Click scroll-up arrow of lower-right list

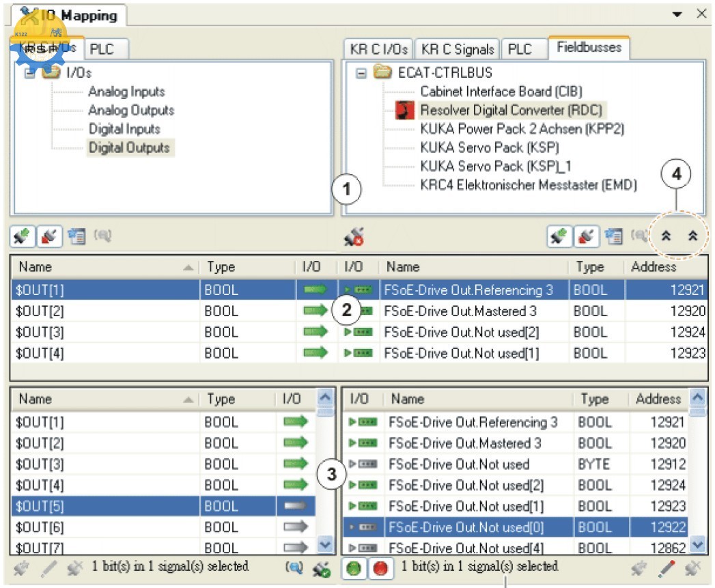click(x=698, y=397)
